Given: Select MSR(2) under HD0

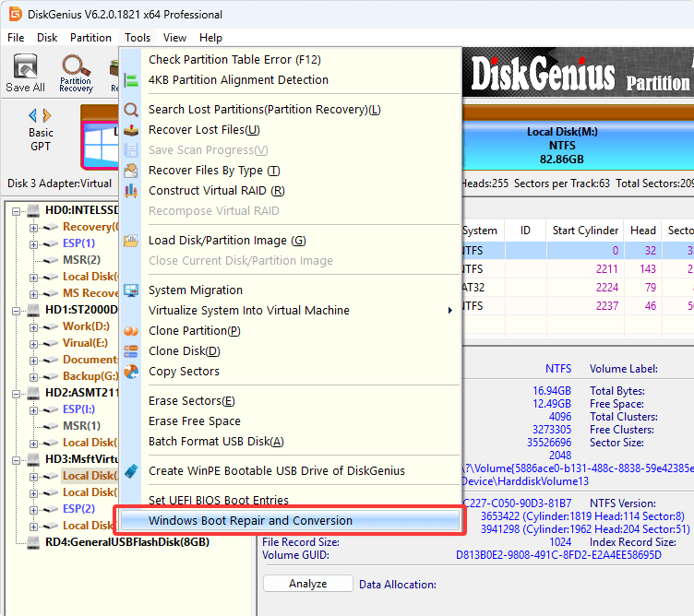Looking at the screenshot, I should point(81,260).
